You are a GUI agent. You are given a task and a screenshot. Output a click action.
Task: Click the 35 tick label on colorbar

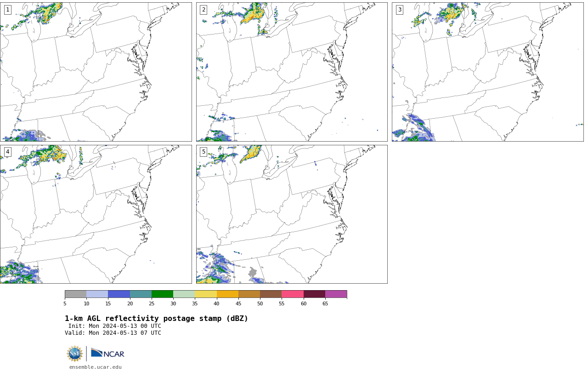click(195, 303)
